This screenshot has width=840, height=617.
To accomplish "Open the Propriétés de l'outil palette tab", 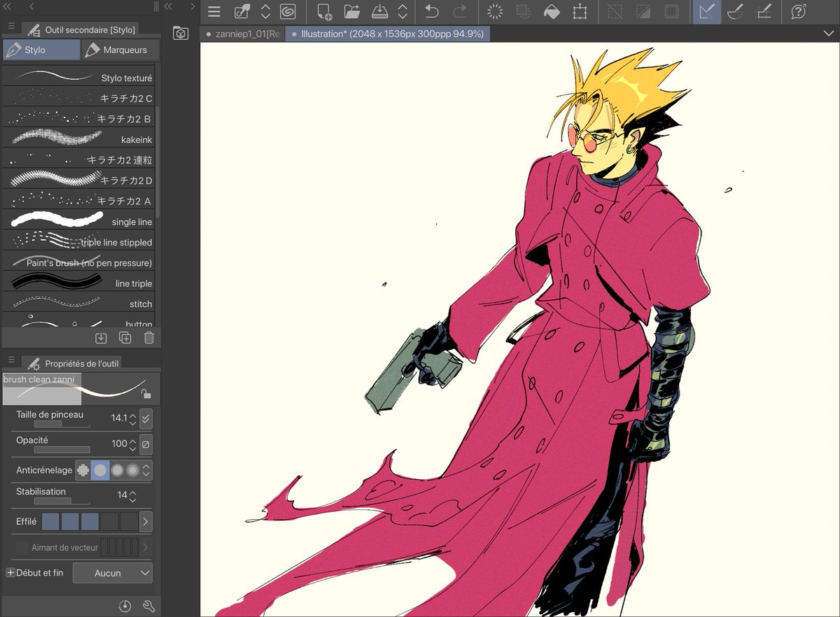I will coord(72,363).
